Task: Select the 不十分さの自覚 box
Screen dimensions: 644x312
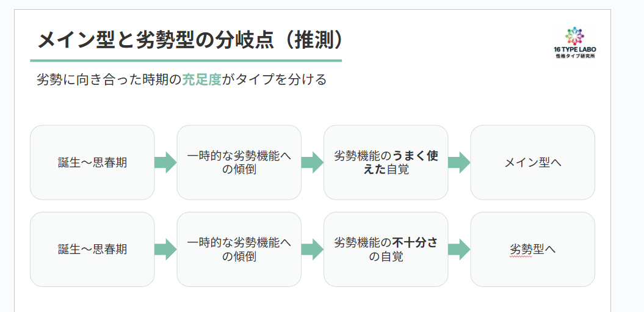Action: pyautogui.click(x=386, y=249)
